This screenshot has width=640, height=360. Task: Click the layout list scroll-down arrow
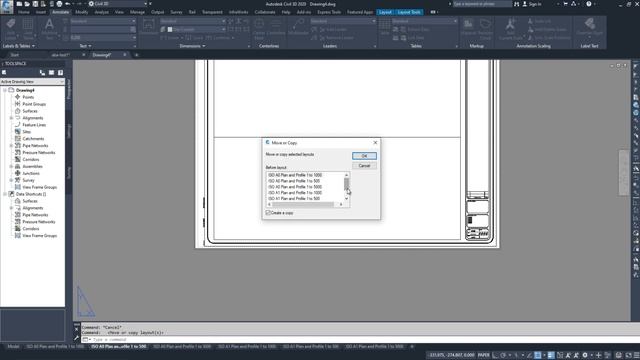click(347, 199)
